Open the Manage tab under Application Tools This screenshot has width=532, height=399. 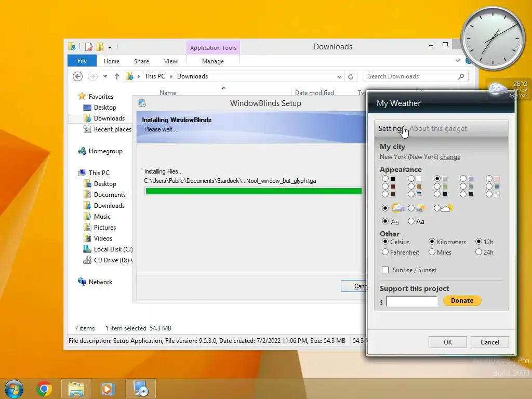click(x=213, y=61)
